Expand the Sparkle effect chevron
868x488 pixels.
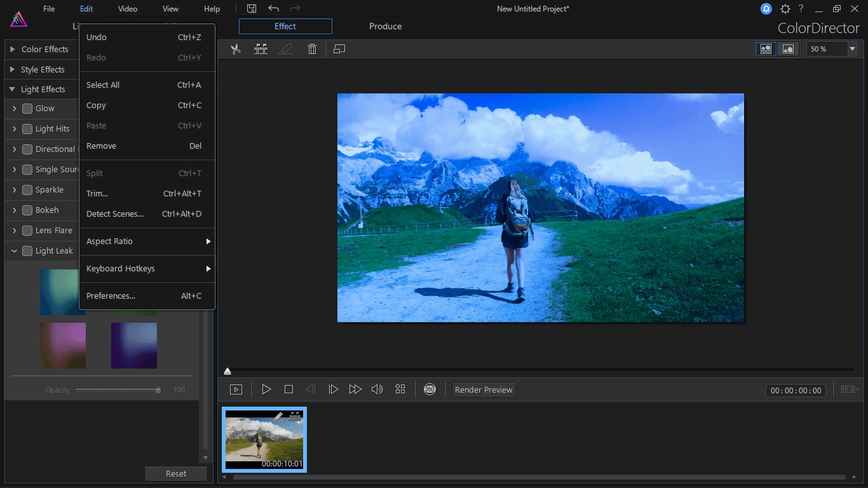tap(14, 190)
